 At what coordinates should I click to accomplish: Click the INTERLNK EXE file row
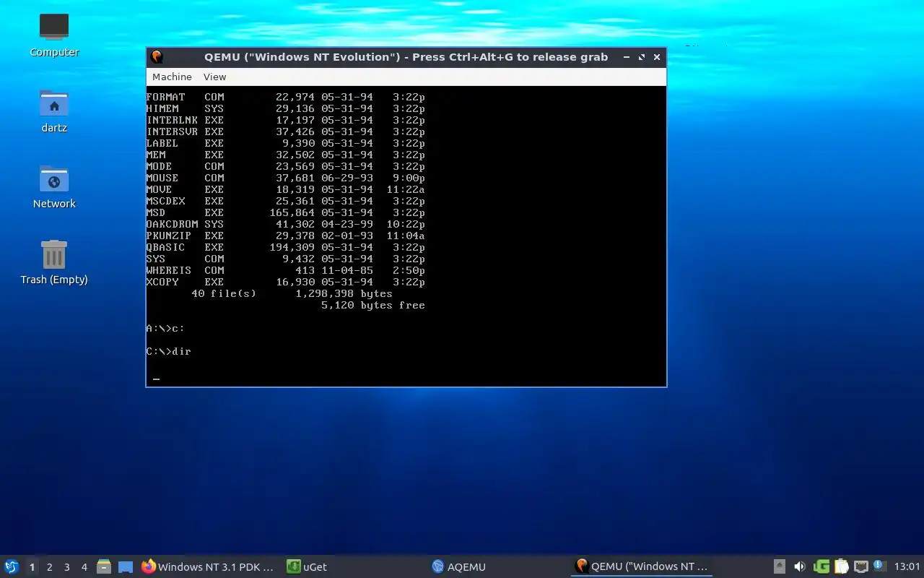point(285,120)
